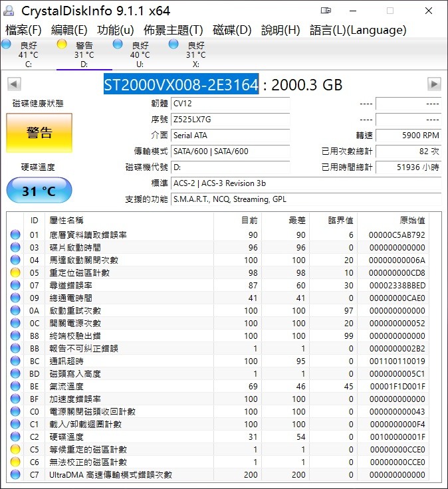
Task: Click the transfer mode field SATA/600
Action: pos(230,151)
